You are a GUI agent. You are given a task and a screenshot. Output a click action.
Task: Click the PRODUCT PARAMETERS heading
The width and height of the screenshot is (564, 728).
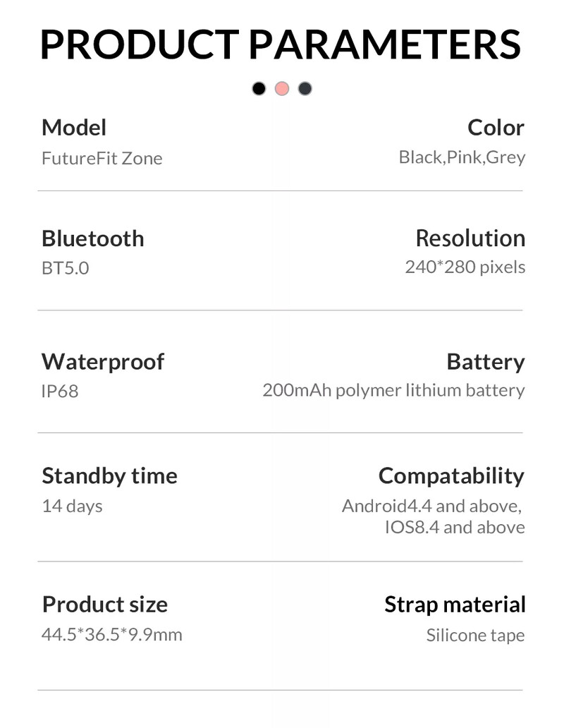click(x=281, y=44)
